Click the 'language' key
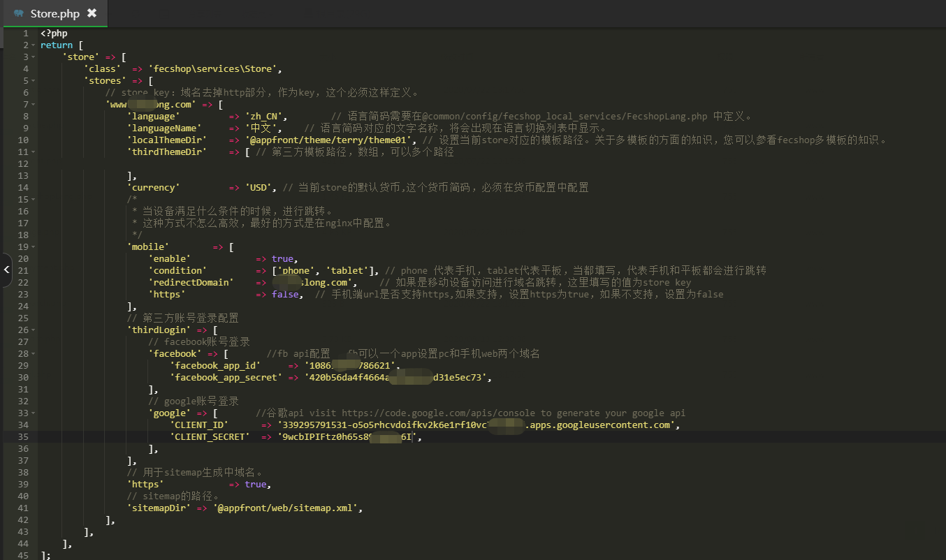This screenshot has width=946, height=560. tap(154, 117)
